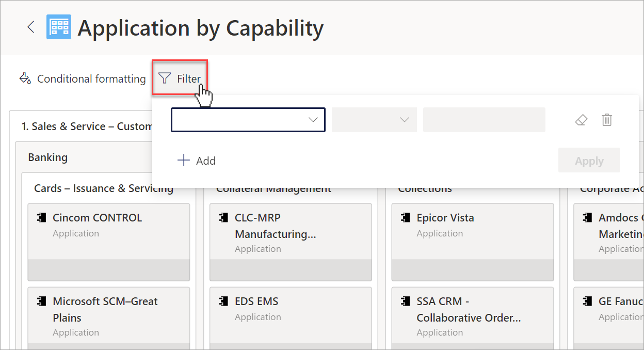Click the Cincom CONTROL application icon
The width and height of the screenshot is (644, 350).
pos(41,218)
